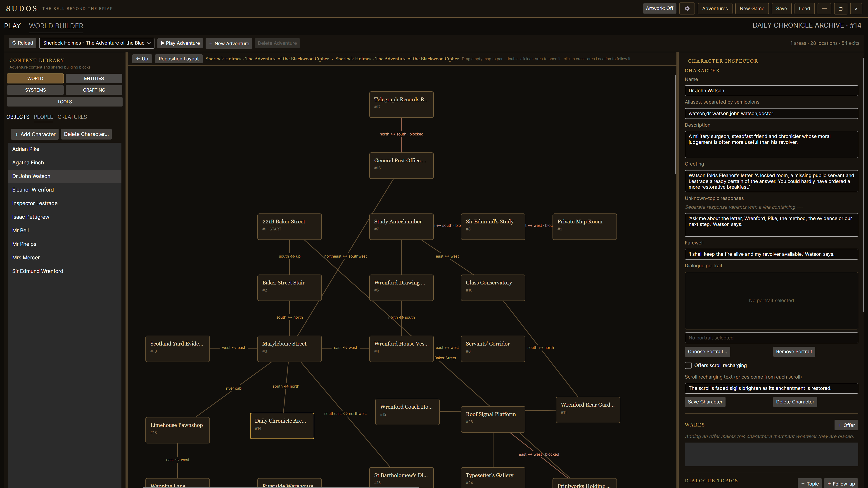Click the Reload button
The image size is (868, 488).
[23, 43]
